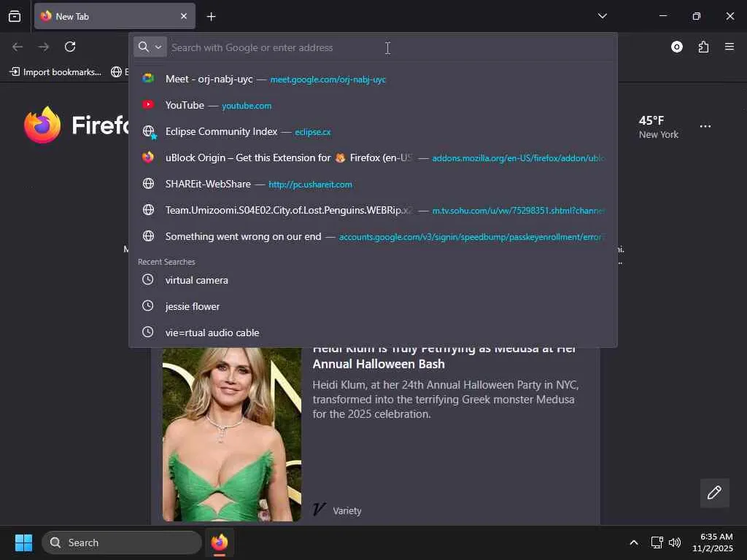
Task: Open the Windows Start menu
Action: (x=23, y=542)
